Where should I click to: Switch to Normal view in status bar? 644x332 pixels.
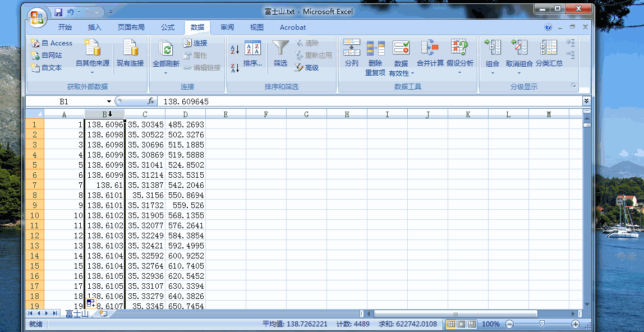pyautogui.click(x=451, y=324)
